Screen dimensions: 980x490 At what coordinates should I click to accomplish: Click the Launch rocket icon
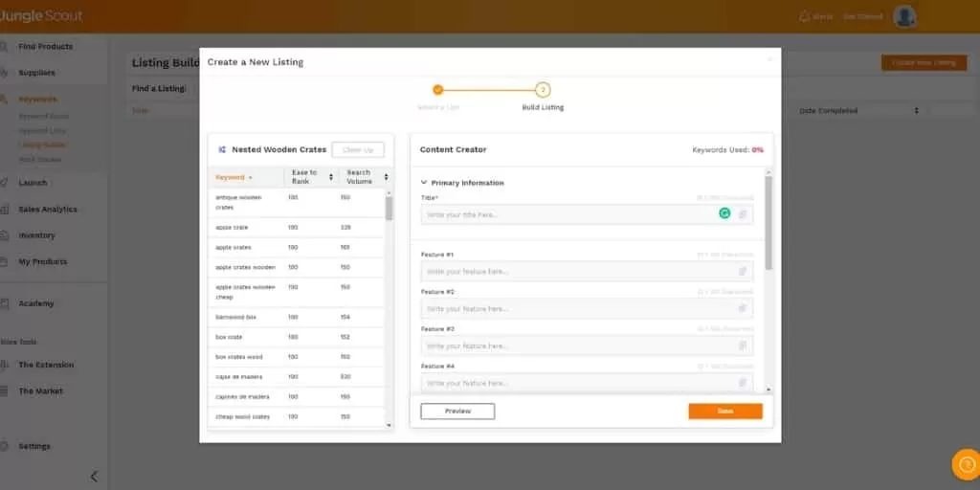coord(4,183)
